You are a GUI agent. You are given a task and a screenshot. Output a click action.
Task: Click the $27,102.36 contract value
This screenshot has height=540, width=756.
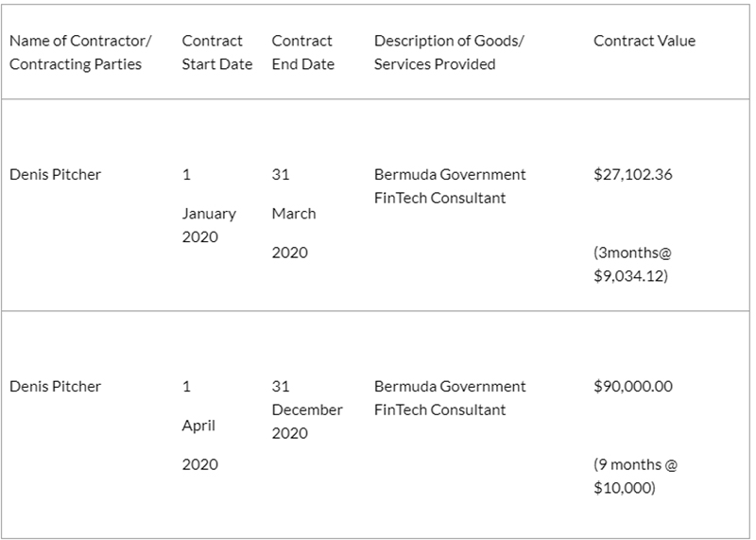point(632,175)
